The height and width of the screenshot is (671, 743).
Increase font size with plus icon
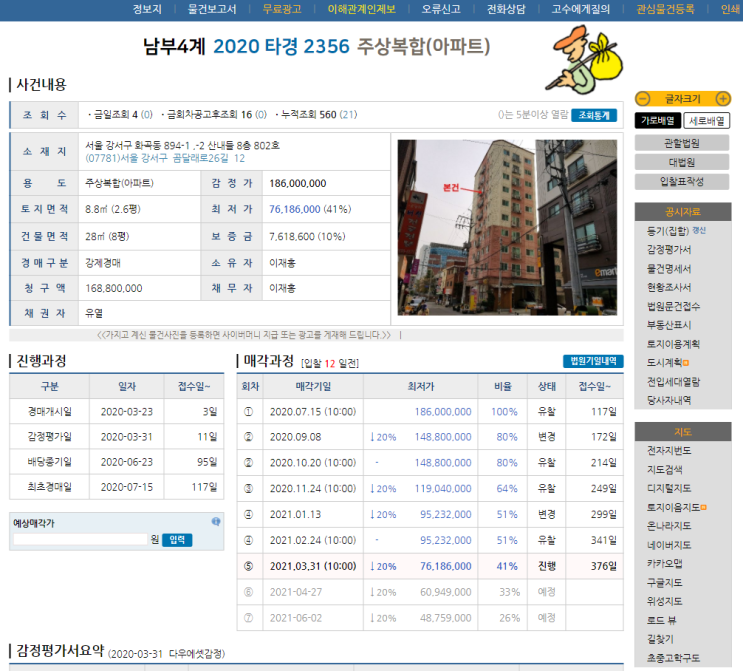tap(723, 99)
